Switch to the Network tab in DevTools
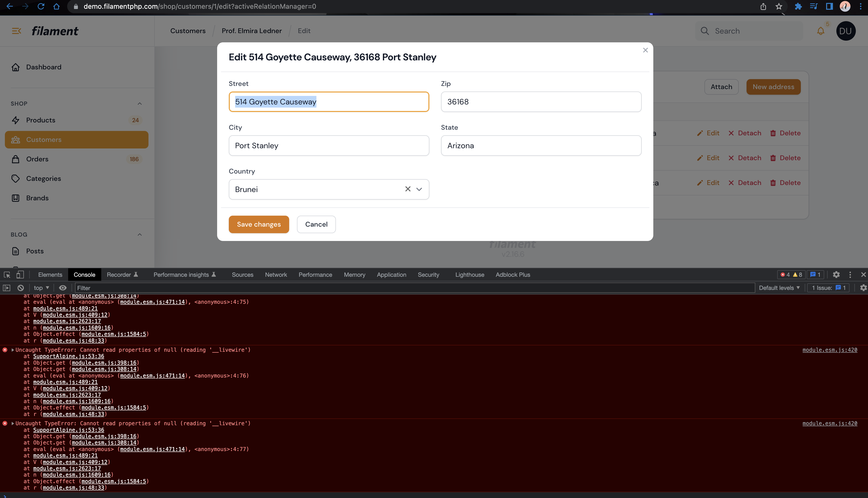Image resolution: width=868 pixels, height=498 pixels. (276, 274)
